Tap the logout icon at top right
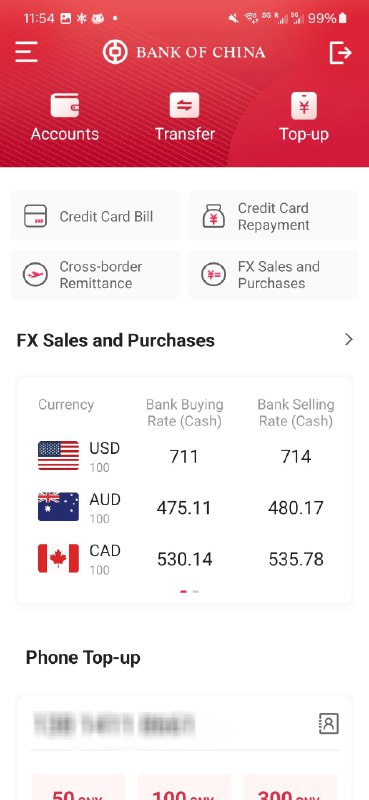This screenshot has height=800, width=369. 340,53
